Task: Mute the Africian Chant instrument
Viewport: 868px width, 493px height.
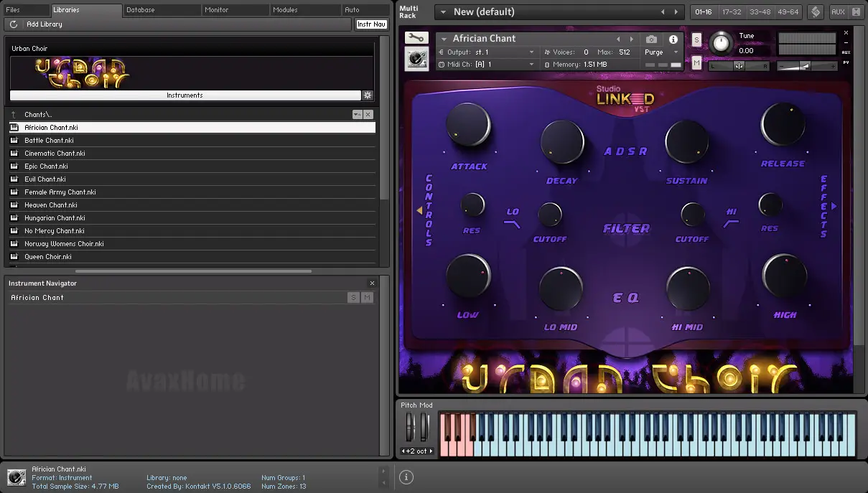Action: click(x=696, y=63)
